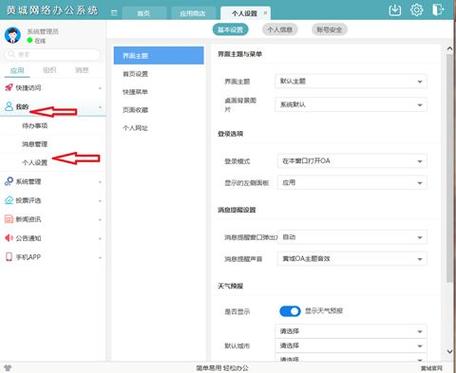Click the small icon in the bottom-left status bar
The width and height of the screenshot is (456, 373).
8,368
